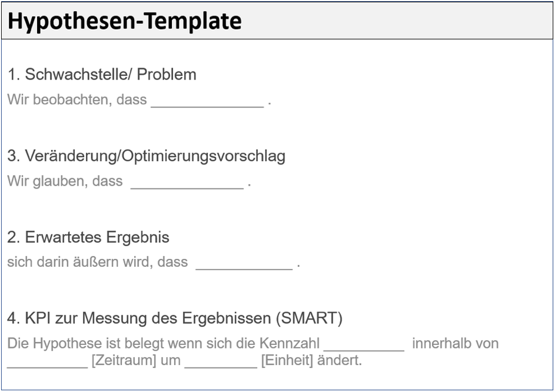The height and width of the screenshot is (392, 555).
Task: Click the '[Einheit]' placeholder text
Action: [288, 360]
